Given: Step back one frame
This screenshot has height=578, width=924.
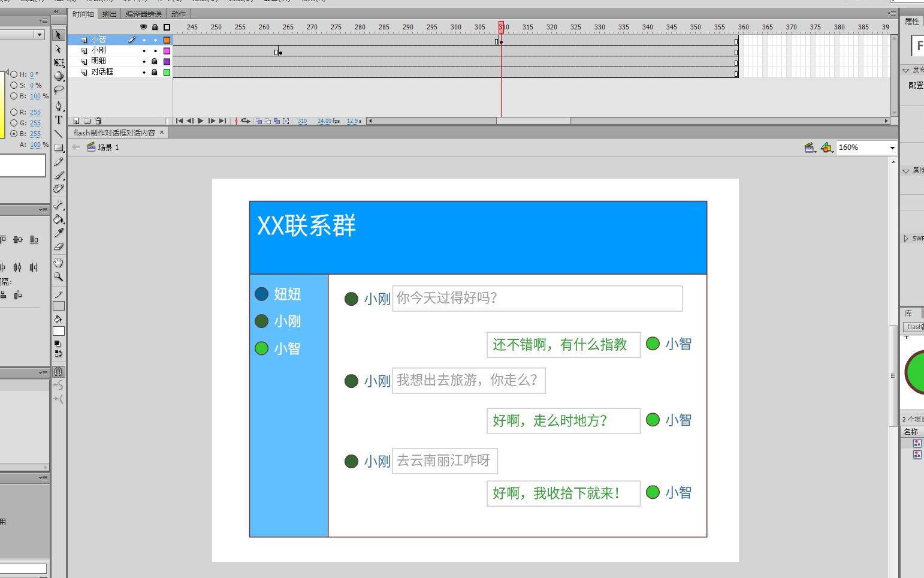Looking at the screenshot, I should point(190,121).
